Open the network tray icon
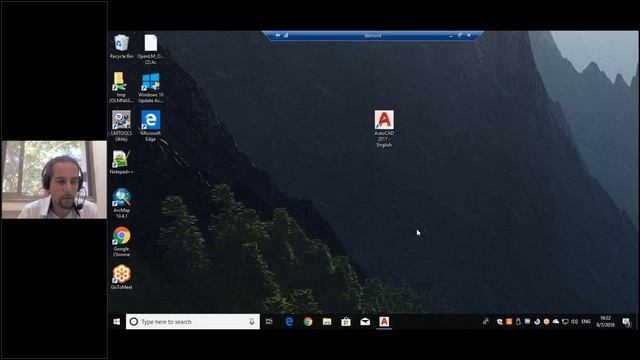 tap(565, 322)
